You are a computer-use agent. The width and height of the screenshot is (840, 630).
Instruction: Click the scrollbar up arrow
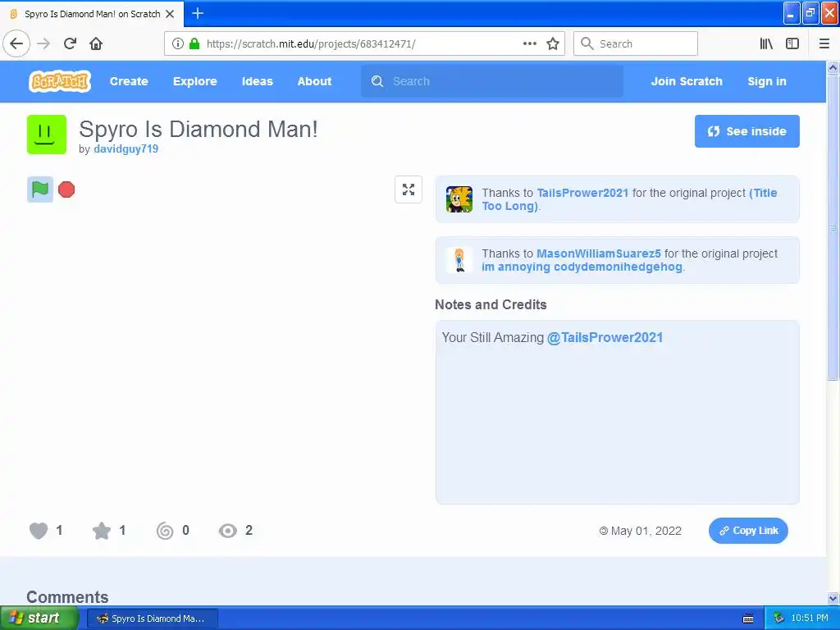point(833,67)
